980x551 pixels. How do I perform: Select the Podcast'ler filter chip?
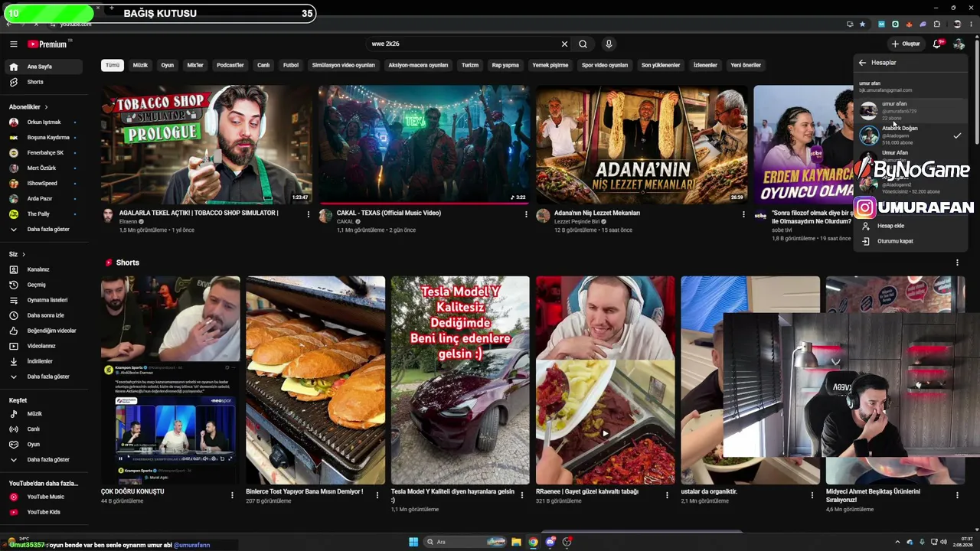tap(230, 65)
